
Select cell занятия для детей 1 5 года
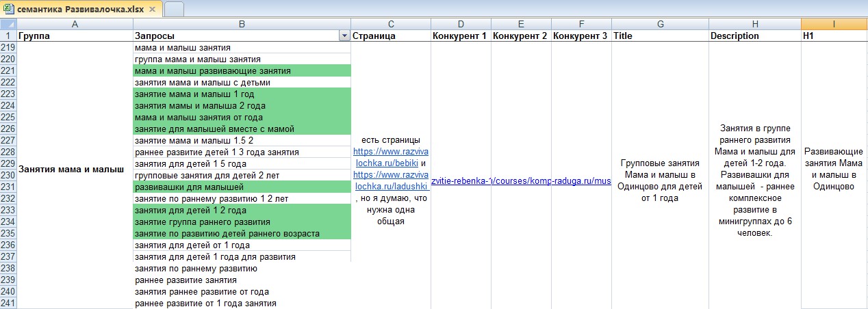242,164
